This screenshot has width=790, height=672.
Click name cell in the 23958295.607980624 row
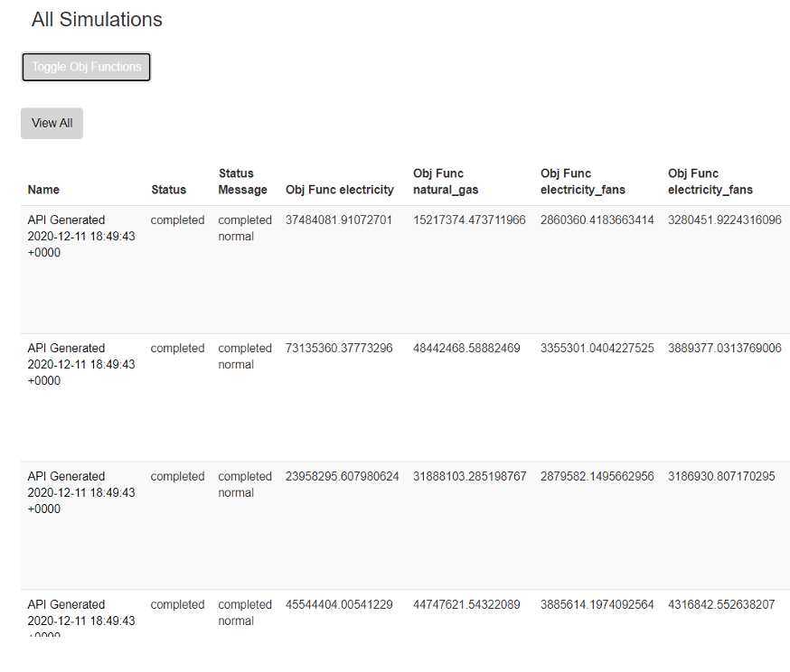click(x=81, y=492)
